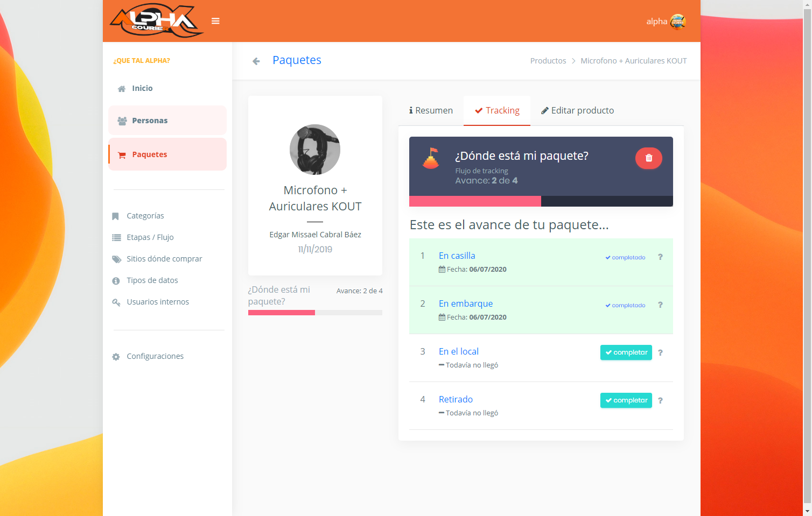Click the people icon beside Personas
The image size is (812, 516).
pyautogui.click(x=122, y=121)
